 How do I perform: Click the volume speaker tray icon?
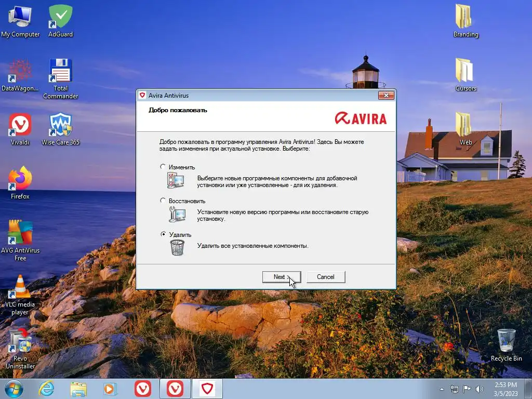[479, 389]
